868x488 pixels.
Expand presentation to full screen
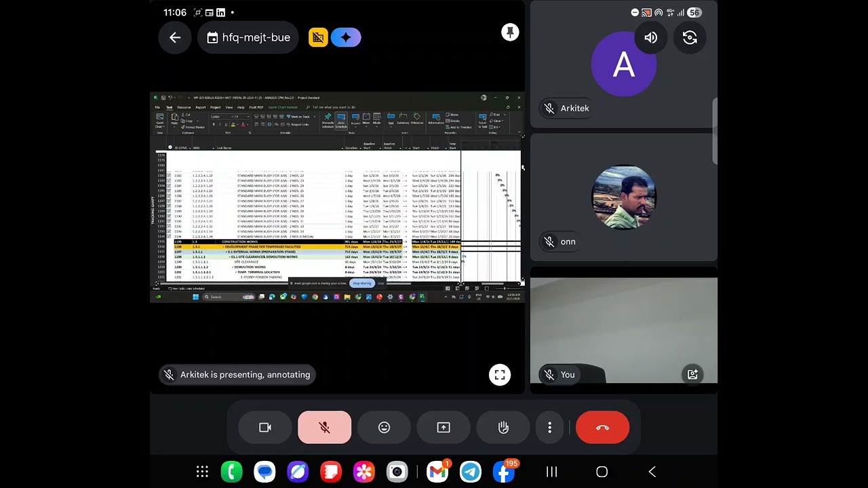[500, 375]
